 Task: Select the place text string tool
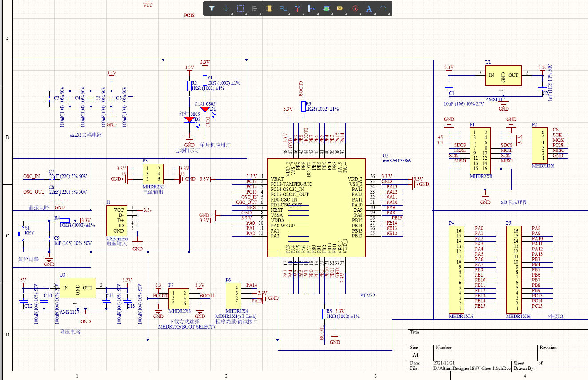[x=368, y=8]
